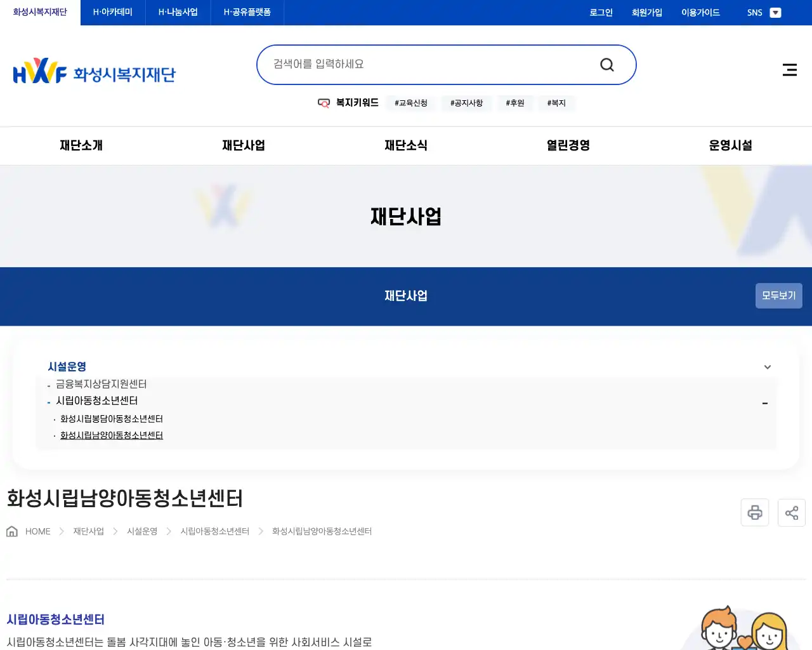Image resolution: width=812 pixels, height=650 pixels.
Task: Collapse the 시설운영 section chevron
Action: (767, 367)
